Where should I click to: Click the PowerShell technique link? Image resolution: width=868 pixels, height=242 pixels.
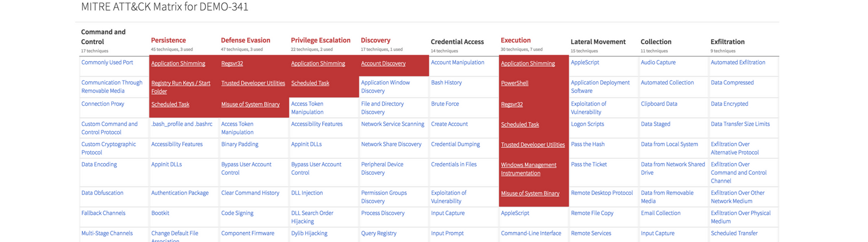tap(514, 83)
